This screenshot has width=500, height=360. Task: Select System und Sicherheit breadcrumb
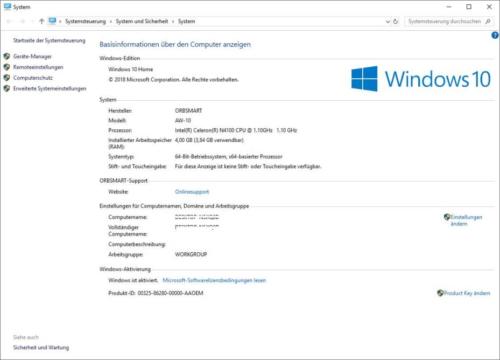click(142, 21)
